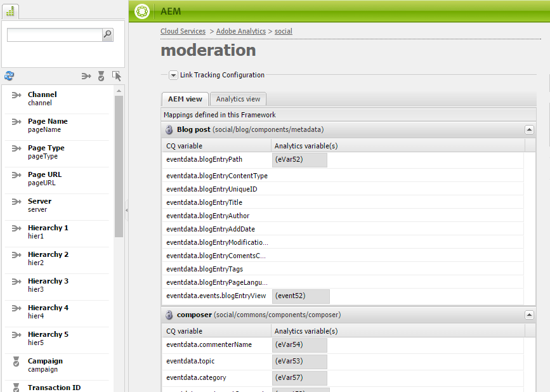Click the variable list scrollbar thumb
Screen dimensions: 550x392
click(119, 166)
